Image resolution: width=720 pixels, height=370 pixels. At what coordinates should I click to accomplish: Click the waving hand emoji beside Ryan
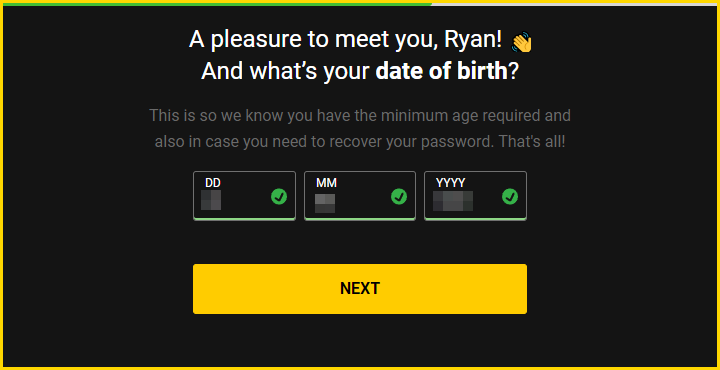522,42
